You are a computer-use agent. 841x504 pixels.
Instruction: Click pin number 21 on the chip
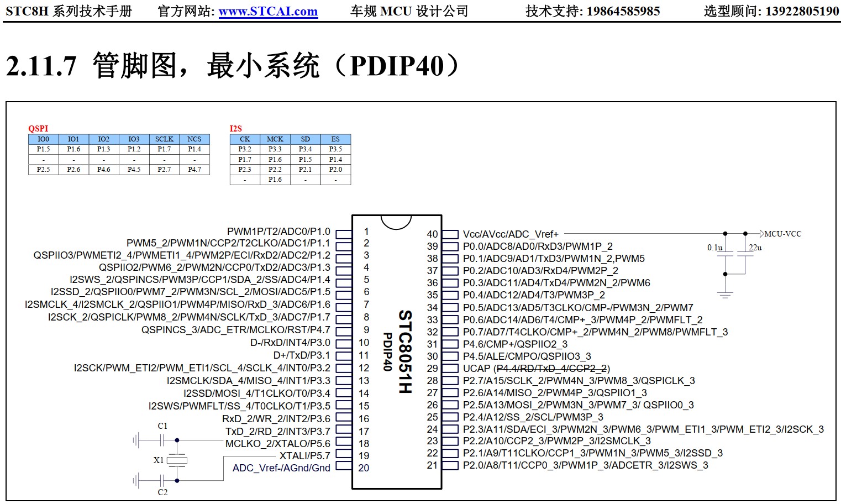[432, 465]
